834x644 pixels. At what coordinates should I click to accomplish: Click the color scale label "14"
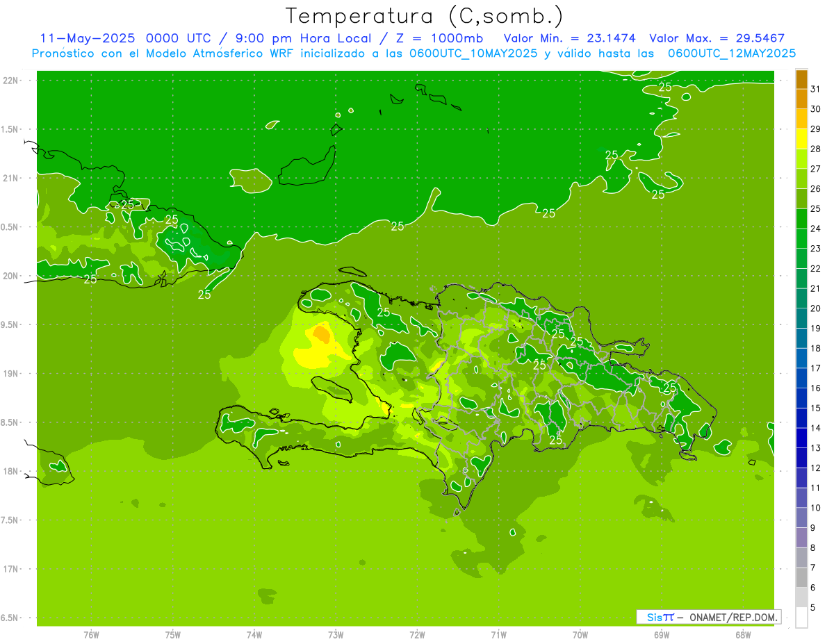pyautogui.click(x=816, y=428)
